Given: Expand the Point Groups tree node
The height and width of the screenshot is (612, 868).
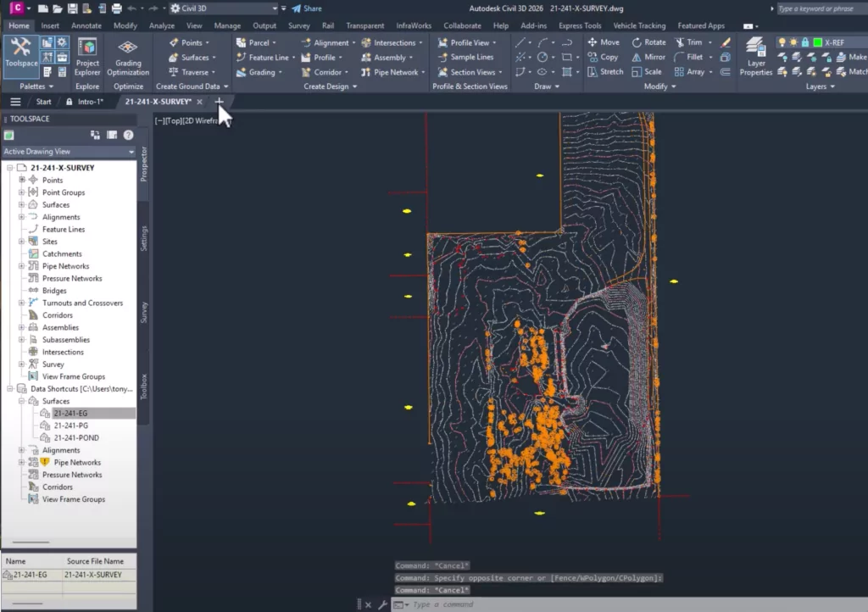Looking at the screenshot, I should click(x=22, y=192).
